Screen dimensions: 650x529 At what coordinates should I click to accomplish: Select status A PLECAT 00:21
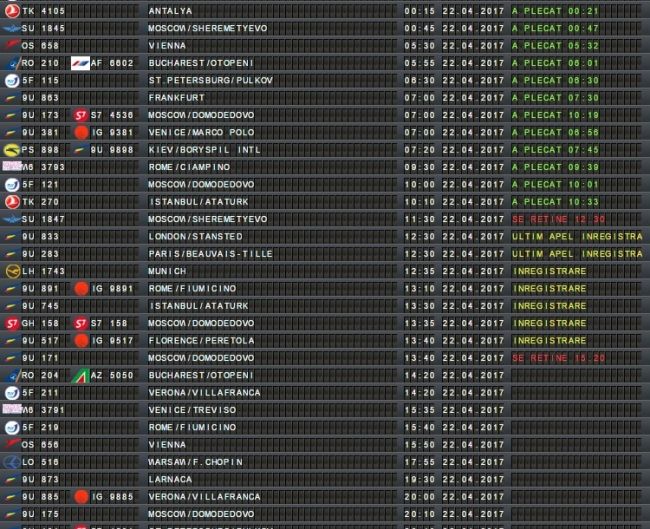[x=555, y=11]
